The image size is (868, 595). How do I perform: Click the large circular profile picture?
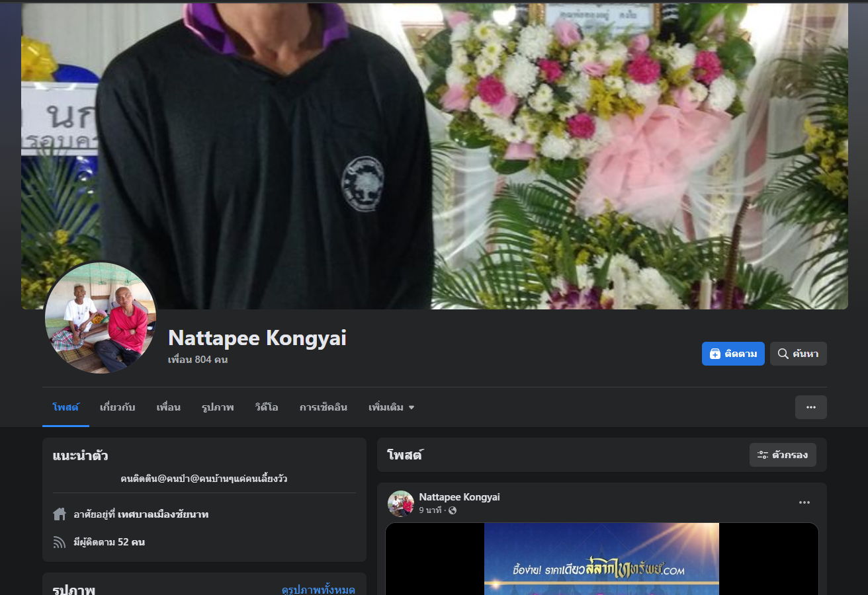pos(101,318)
